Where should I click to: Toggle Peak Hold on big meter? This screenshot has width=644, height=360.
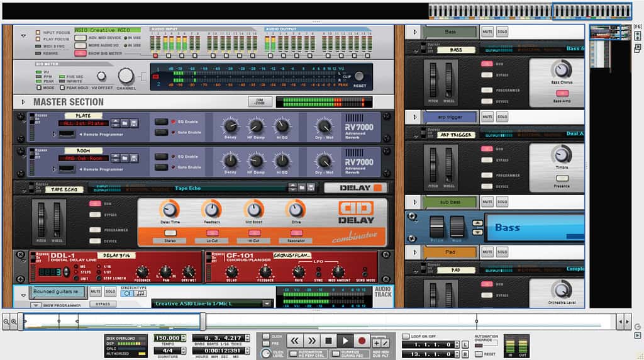click(x=62, y=87)
